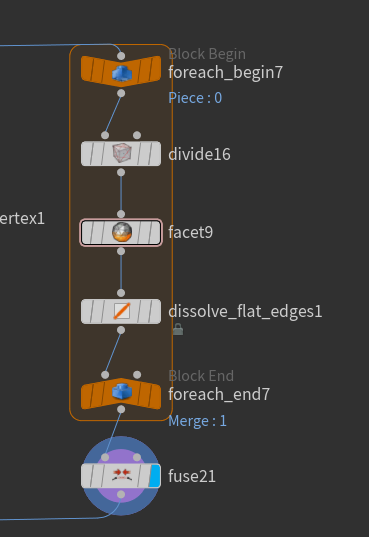Image resolution: width=369 pixels, height=537 pixels.
Task: Click the 'Block End' type label
Action: pos(201,376)
